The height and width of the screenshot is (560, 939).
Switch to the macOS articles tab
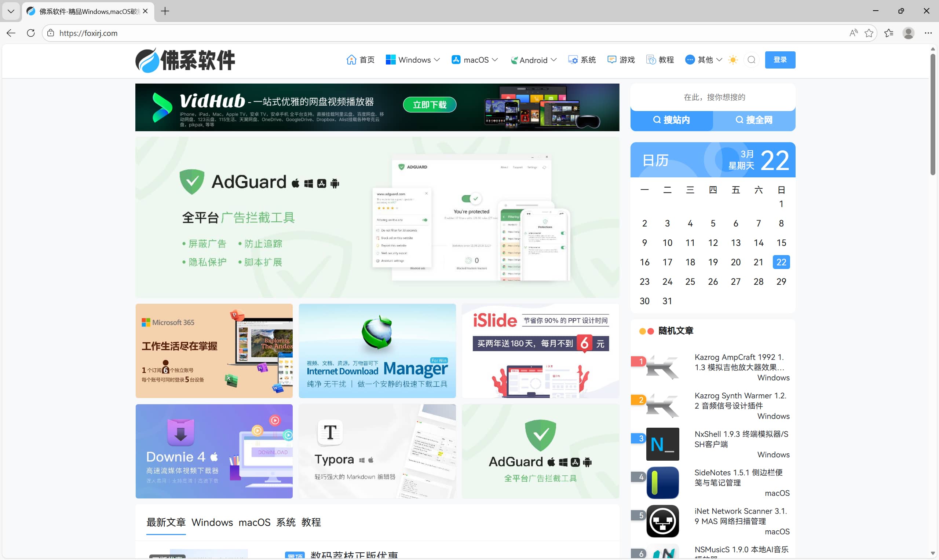[254, 523]
